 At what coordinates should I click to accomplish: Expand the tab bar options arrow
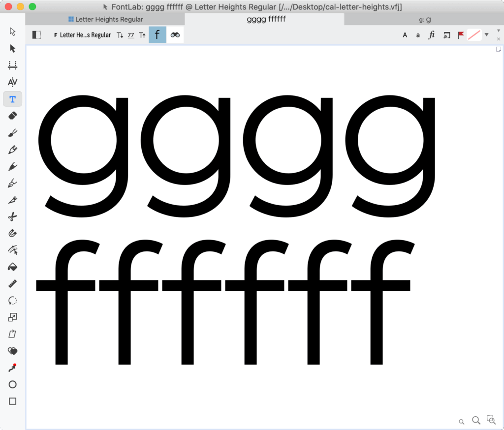click(x=498, y=31)
